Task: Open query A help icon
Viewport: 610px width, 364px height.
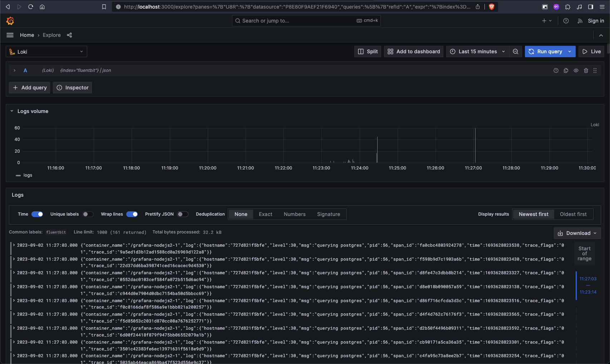Action: [556, 70]
